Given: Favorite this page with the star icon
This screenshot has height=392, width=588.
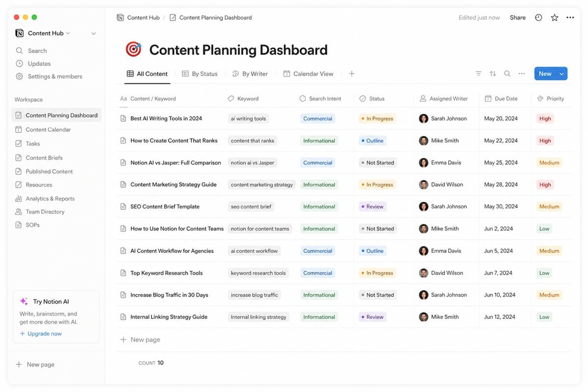Looking at the screenshot, I should click(554, 18).
